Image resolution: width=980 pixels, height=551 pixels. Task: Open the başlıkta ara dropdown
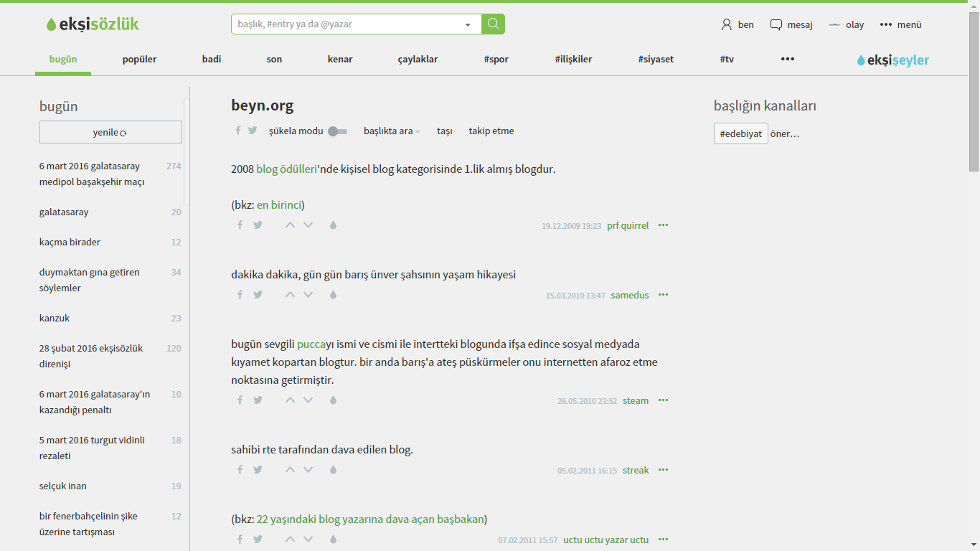pos(392,131)
